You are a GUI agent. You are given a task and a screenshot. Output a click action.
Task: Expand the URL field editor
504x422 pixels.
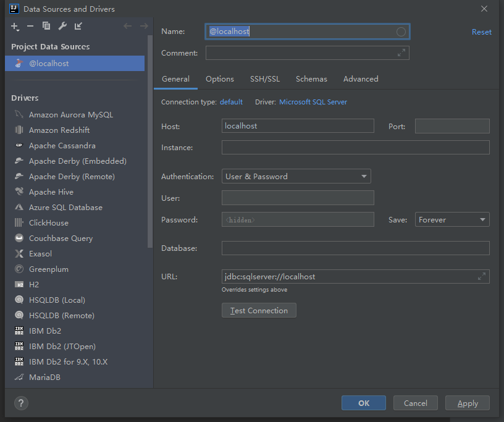tap(482, 276)
